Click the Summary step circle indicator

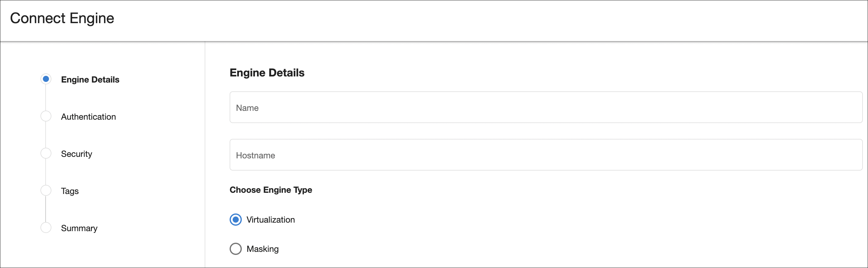(x=46, y=227)
